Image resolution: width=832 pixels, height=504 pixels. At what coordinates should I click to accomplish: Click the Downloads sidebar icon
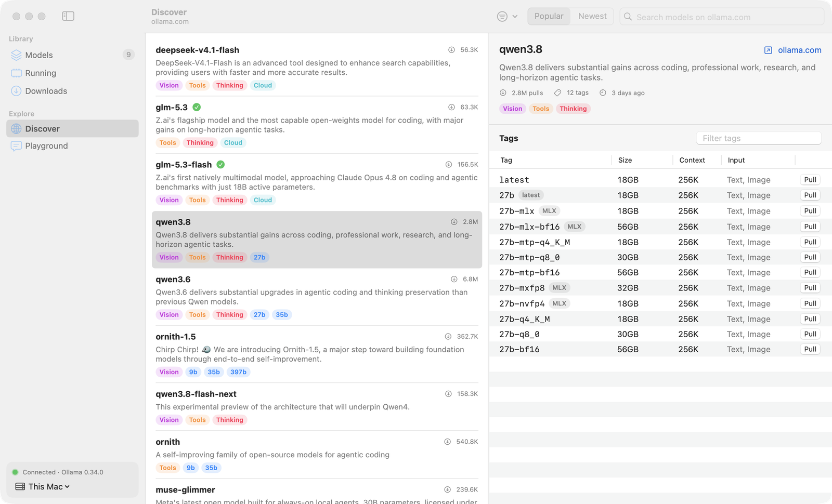(16, 91)
